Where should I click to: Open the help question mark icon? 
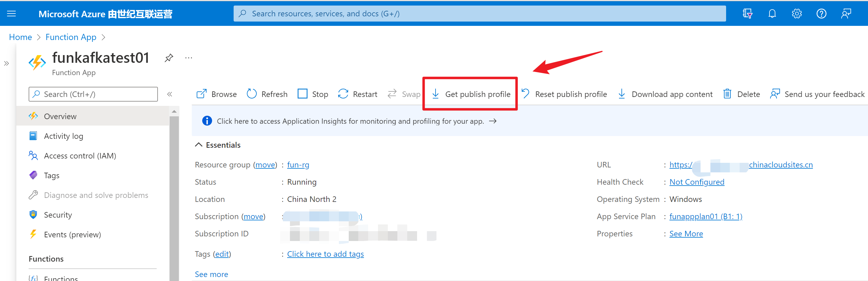point(821,14)
